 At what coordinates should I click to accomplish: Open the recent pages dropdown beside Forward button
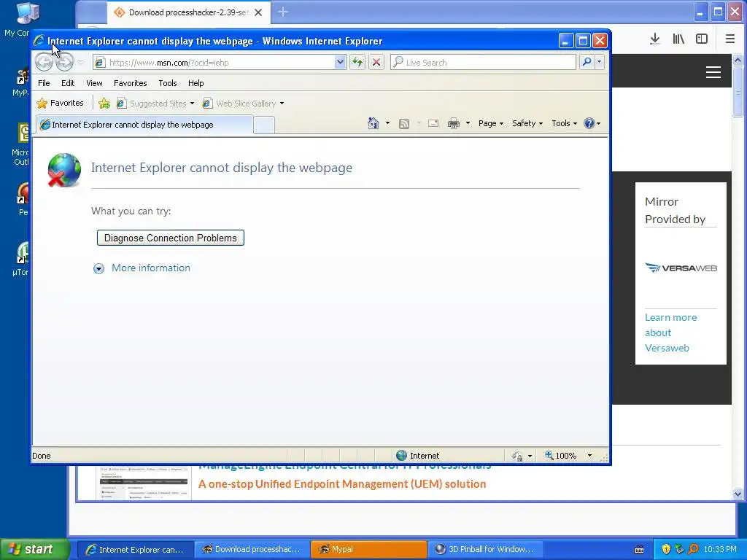80,63
